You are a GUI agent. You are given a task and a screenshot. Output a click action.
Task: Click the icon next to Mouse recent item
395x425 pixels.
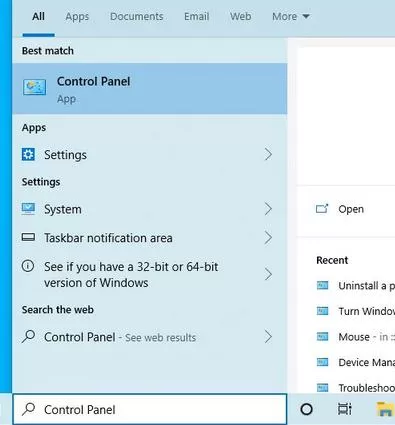pos(322,337)
